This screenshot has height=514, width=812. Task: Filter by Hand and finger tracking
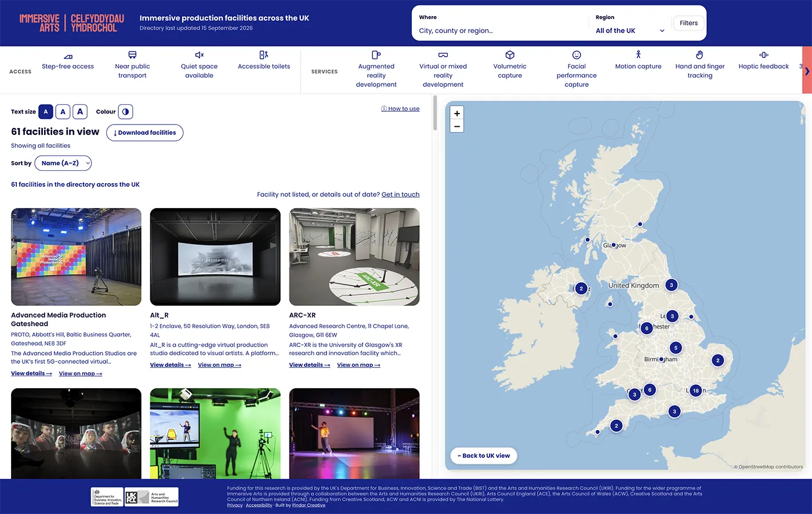tap(700, 65)
